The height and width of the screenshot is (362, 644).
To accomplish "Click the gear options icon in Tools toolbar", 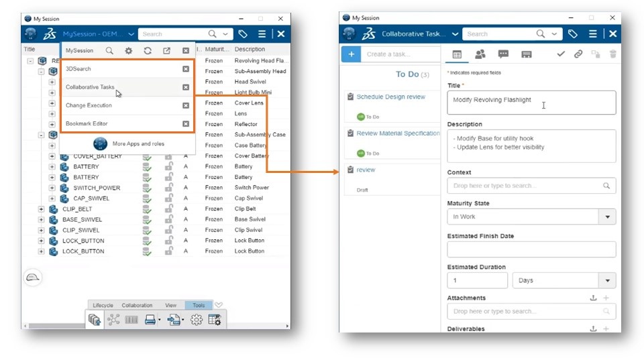I will click(197, 319).
